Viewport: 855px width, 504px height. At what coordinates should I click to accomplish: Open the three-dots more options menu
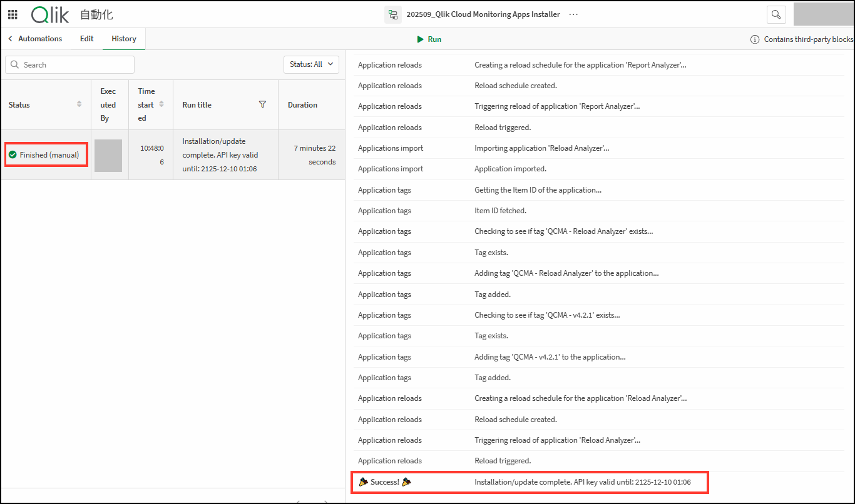[x=573, y=14]
